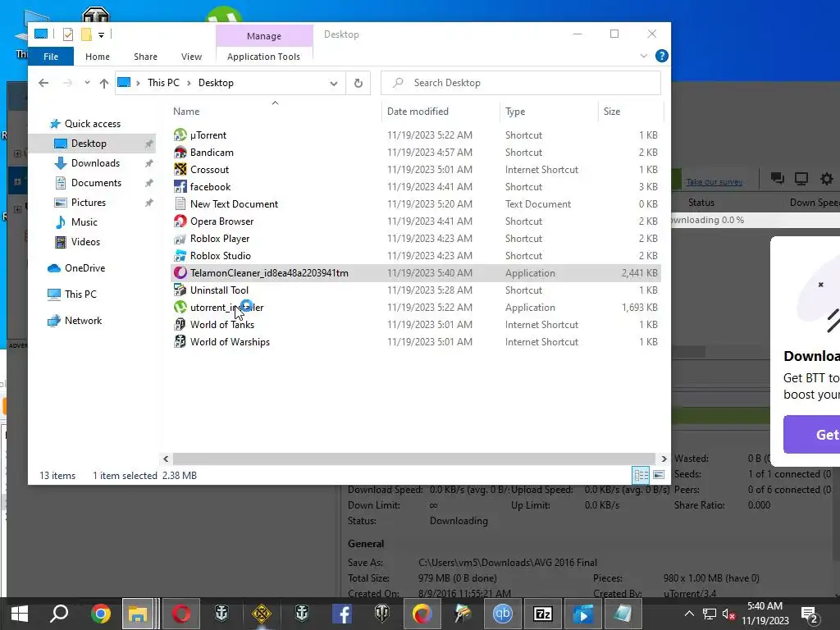Open Google Chrome from the taskbar
Viewport: 840px width, 630px height.
100,614
